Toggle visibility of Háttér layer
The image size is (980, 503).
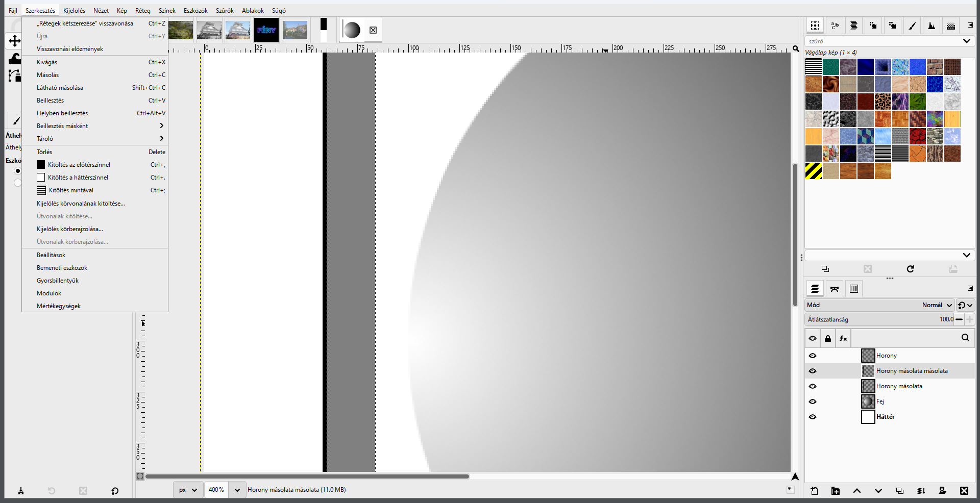click(x=813, y=417)
